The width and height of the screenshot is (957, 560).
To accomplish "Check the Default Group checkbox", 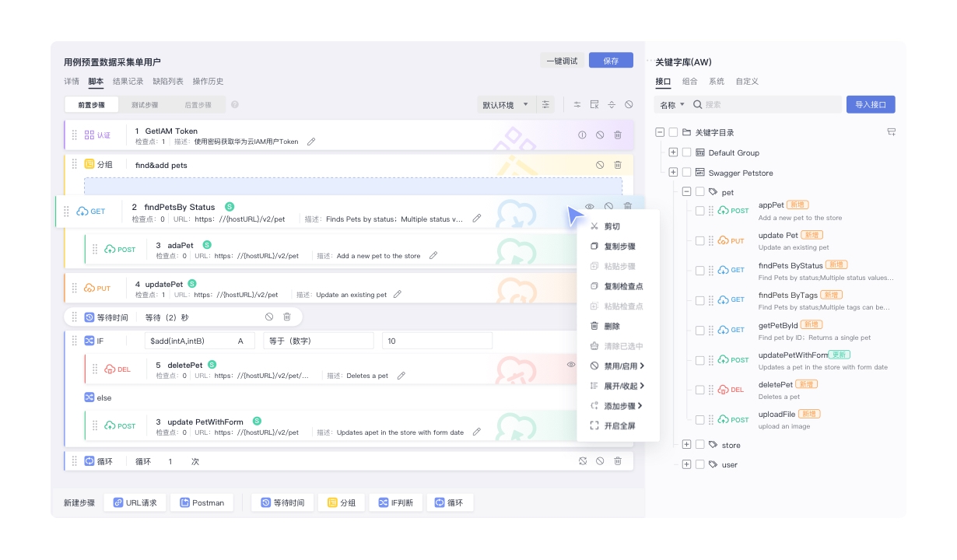I will click(687, 152).
